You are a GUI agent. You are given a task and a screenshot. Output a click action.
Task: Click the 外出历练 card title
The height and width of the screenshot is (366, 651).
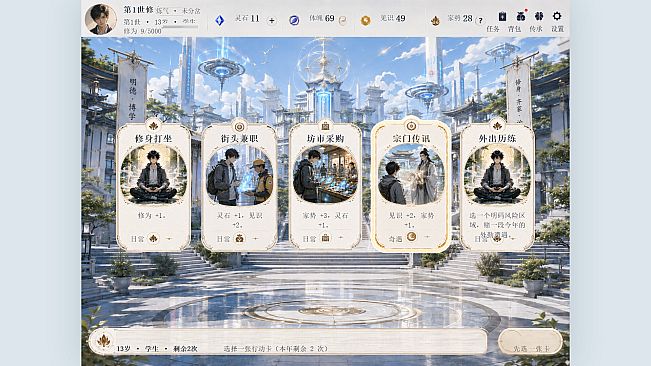click(x=497, y=139)
